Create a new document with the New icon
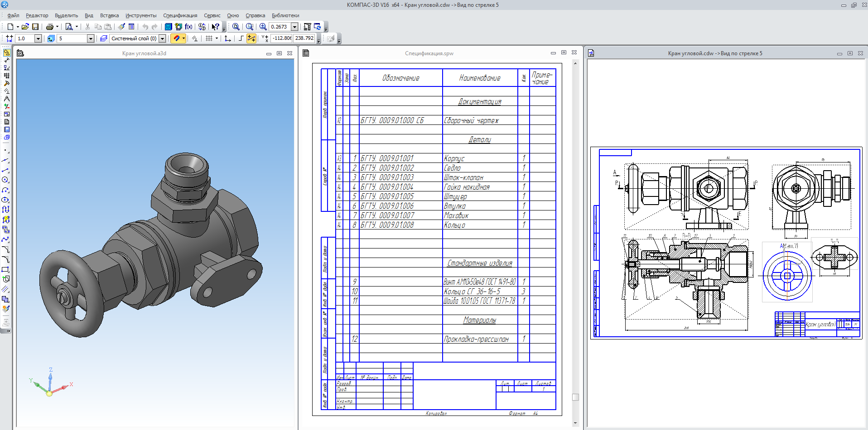This screenshot has height=430, width=868. coord(10,27)
